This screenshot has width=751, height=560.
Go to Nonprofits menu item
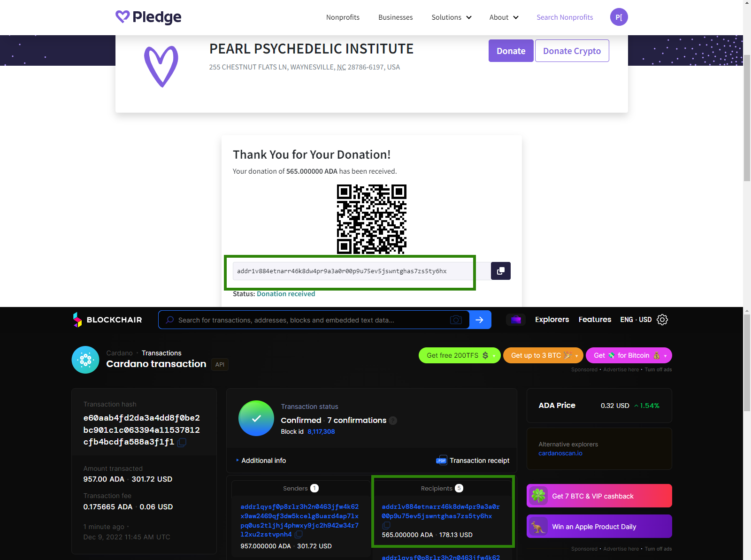(343, 17)
